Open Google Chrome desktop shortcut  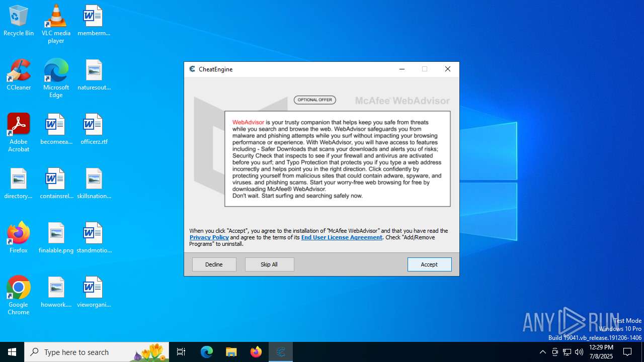click(19, 296)
